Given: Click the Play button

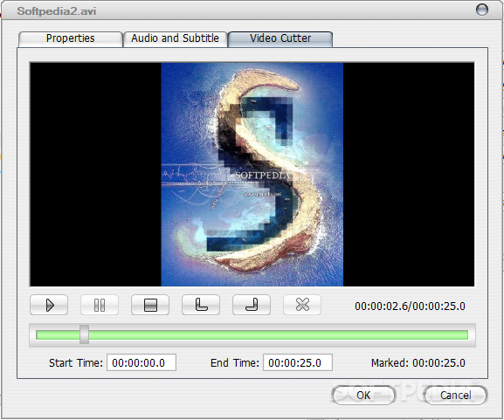Looking at the screenshot, I should (49, 305).
